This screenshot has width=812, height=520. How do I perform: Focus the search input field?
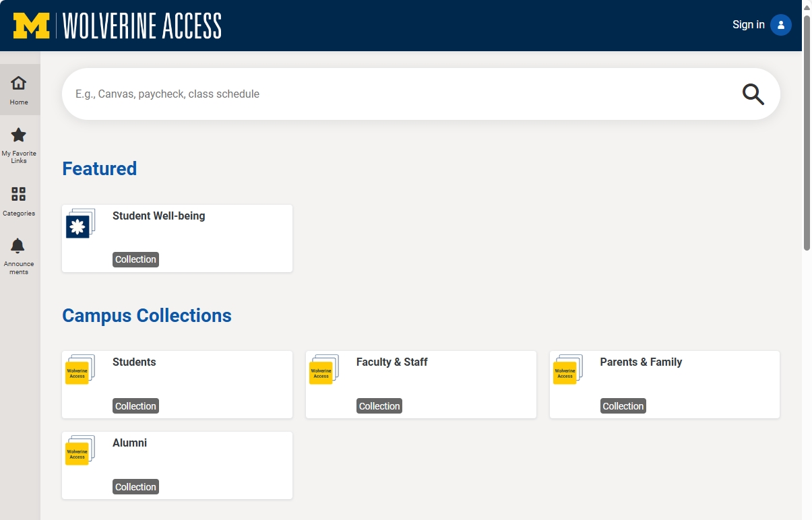398,94
